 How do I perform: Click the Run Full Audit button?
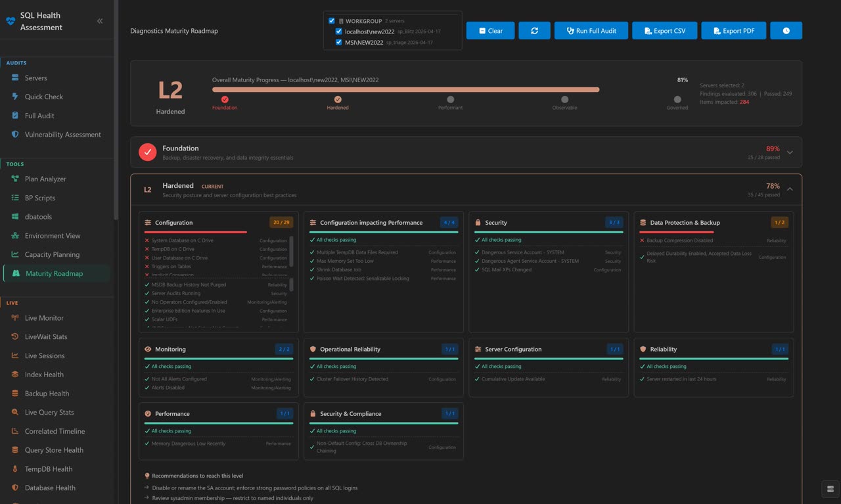coord(591,30)
